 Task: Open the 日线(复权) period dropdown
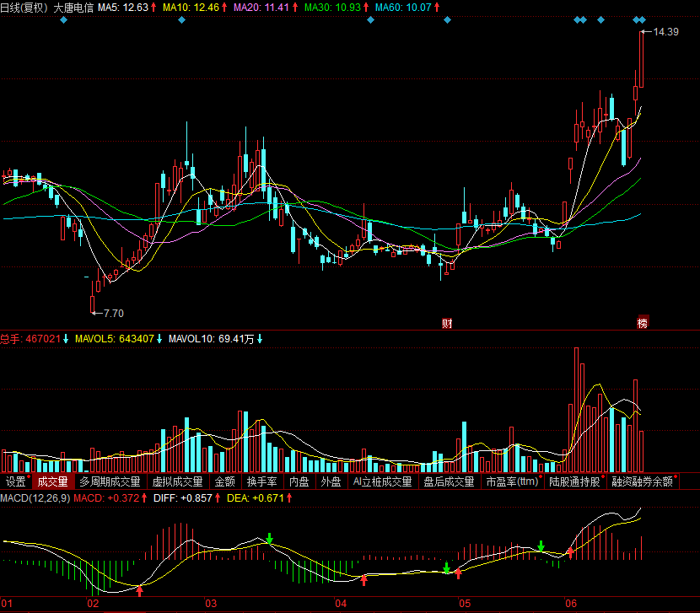(x=24, y=7)
